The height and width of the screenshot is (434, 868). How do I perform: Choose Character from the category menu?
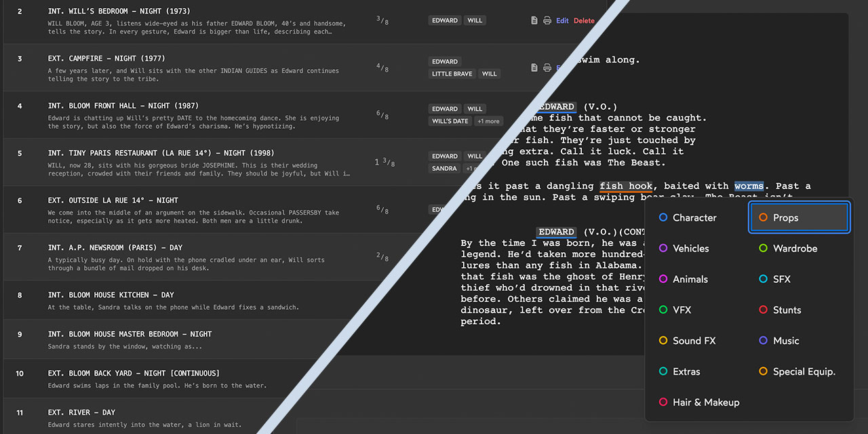[694, 218]
